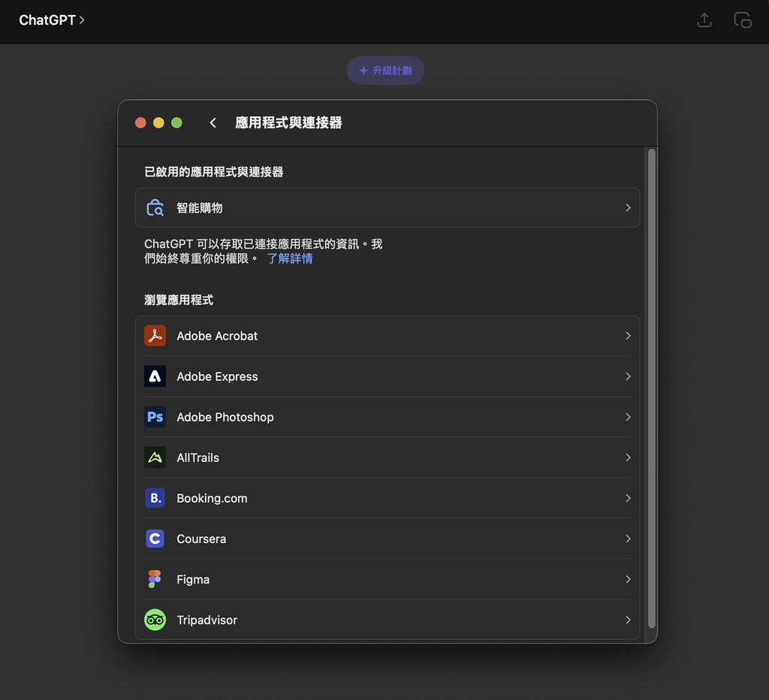Click the 智能購物 shopping bag icon
Screen dimensions: 769x700
coord(155,208)
